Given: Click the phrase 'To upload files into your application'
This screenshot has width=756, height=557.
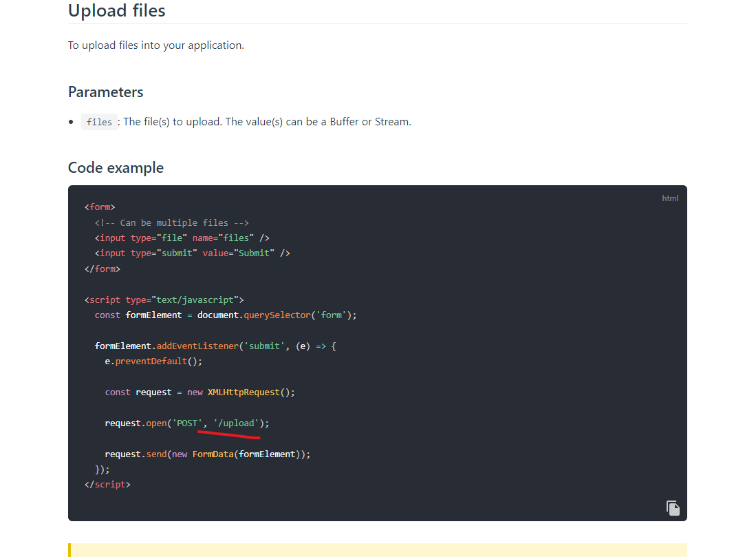Looking at the screenshot, I should 155,45.
